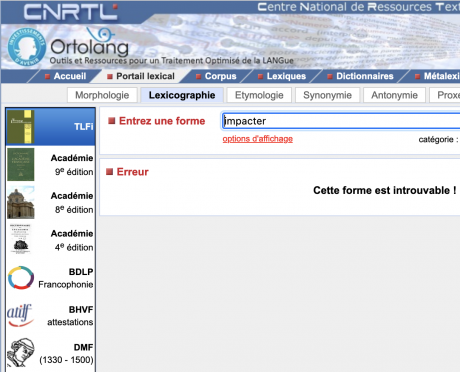
Task: Open the Académie 4e édition title page image
Action: (21, 239)
